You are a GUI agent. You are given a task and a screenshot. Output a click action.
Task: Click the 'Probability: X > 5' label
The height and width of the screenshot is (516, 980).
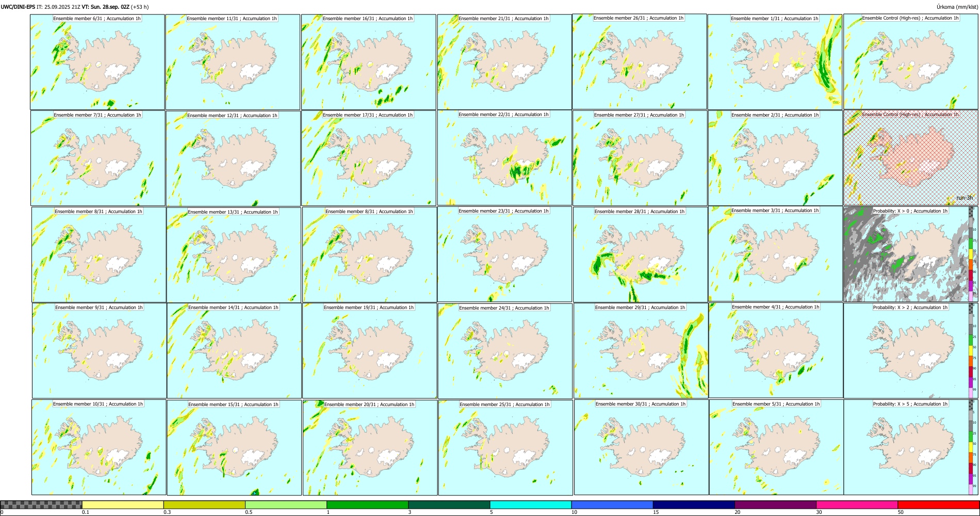(910, 404)
